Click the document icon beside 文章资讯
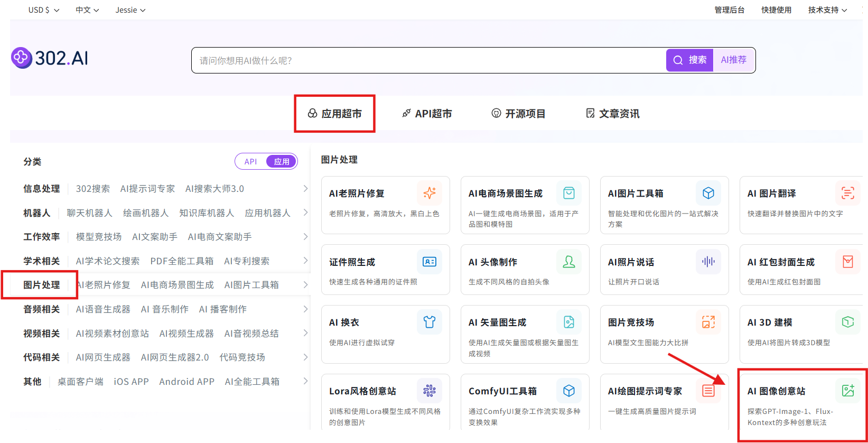868x443 pixels. [x=590, y=113]
